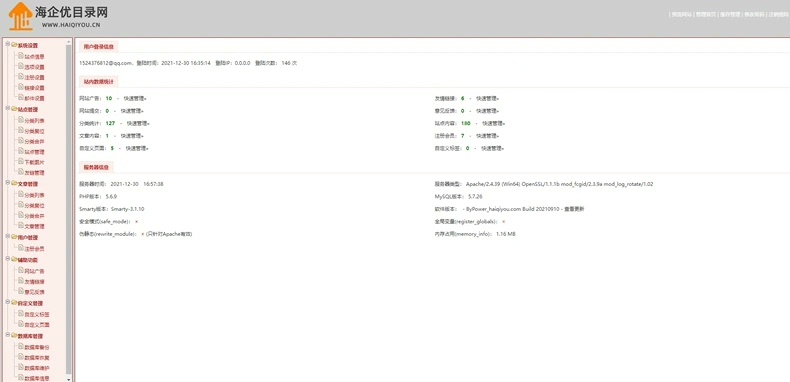The height and width of the screenshot is (382, 790).
Task: Open 分类合并 under 站点管理
Action: click(34, 142)
